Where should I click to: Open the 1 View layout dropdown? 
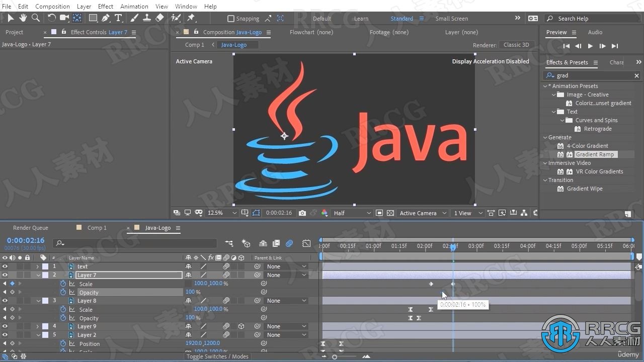(468, 213)
